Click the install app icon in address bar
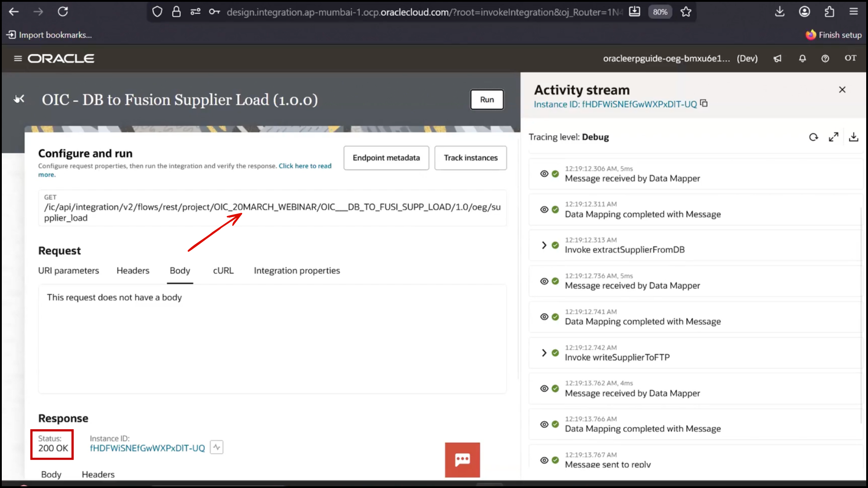 coord(635,12)
